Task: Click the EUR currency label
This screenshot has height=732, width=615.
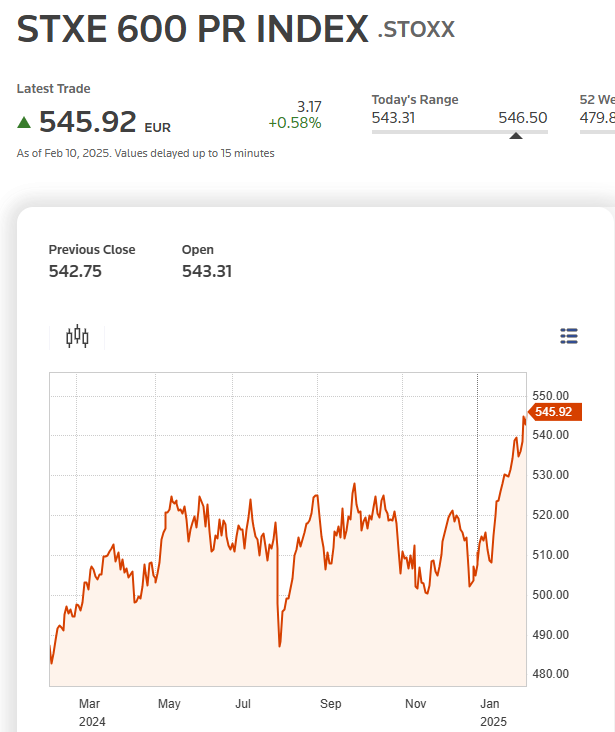Action: coord(158,128)
